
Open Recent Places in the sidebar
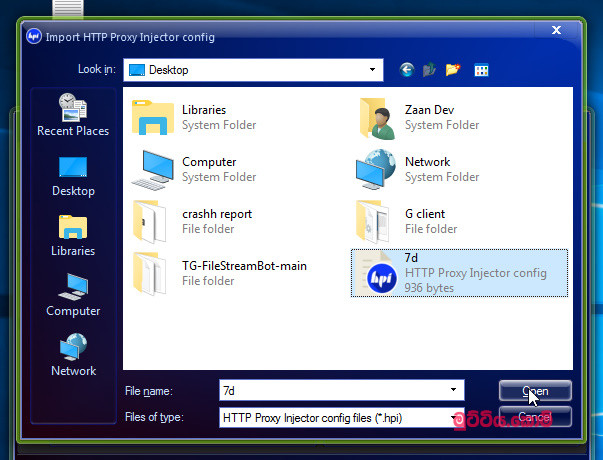pyautogui.click(x=73, y=115)
